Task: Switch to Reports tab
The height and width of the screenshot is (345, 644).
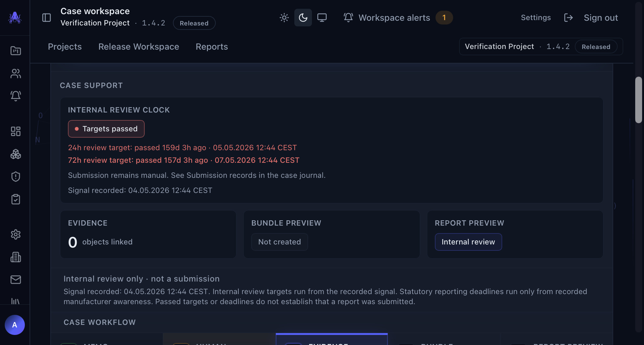Action: 212,47
